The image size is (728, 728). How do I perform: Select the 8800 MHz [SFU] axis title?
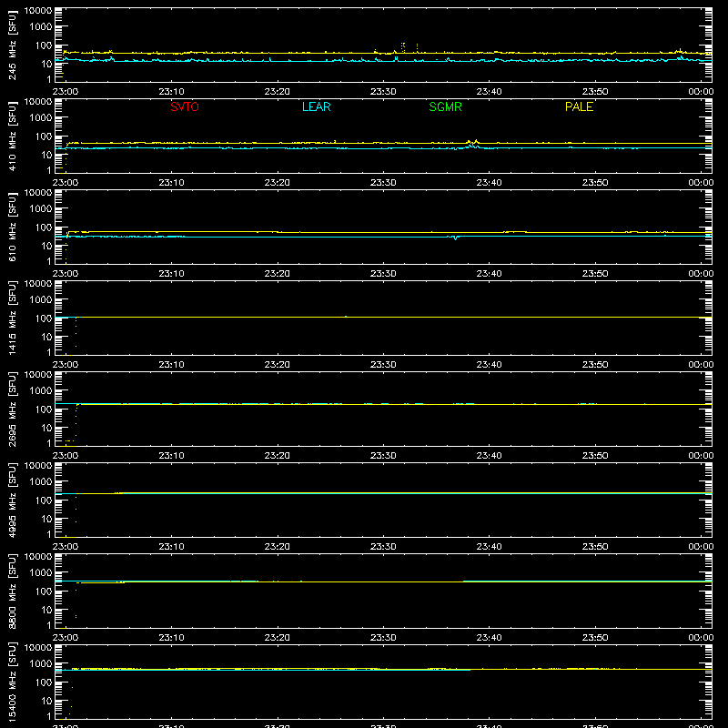pyautogui.click(x=12, y=591)
